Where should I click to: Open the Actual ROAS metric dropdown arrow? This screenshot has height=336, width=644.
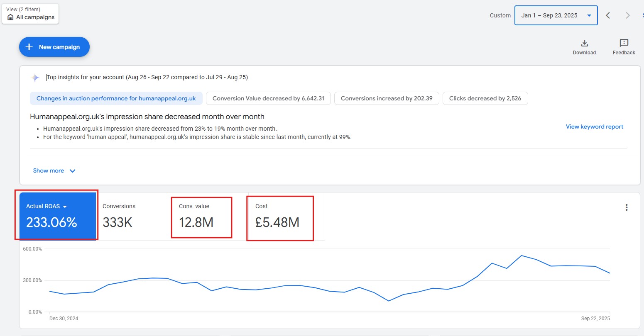[65, 207]
